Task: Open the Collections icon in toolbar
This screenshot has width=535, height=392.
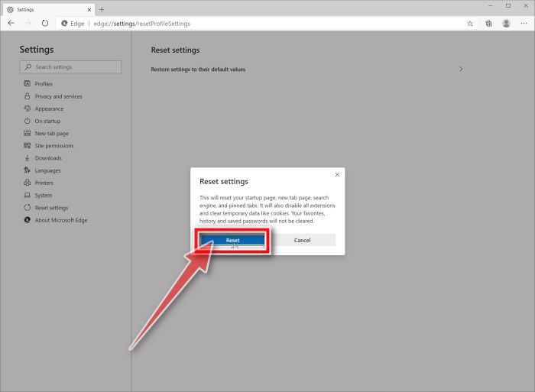Action: (489, 24)
